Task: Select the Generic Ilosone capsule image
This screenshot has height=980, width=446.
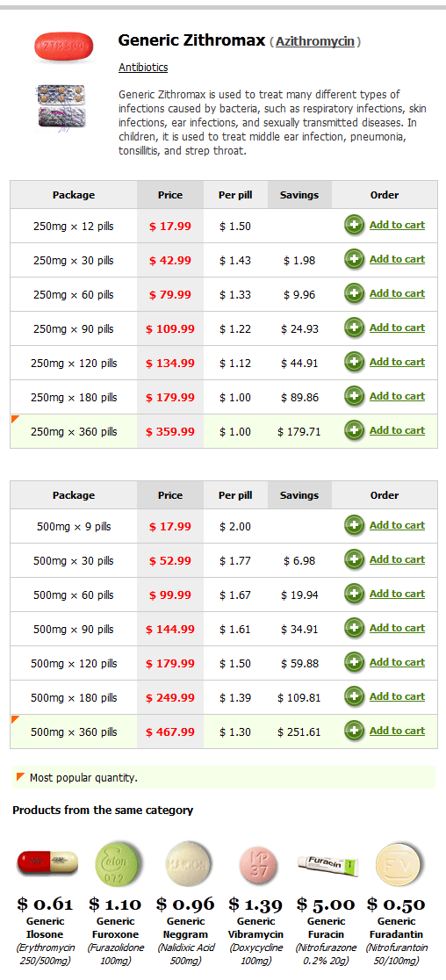Action: coord(47,863)
